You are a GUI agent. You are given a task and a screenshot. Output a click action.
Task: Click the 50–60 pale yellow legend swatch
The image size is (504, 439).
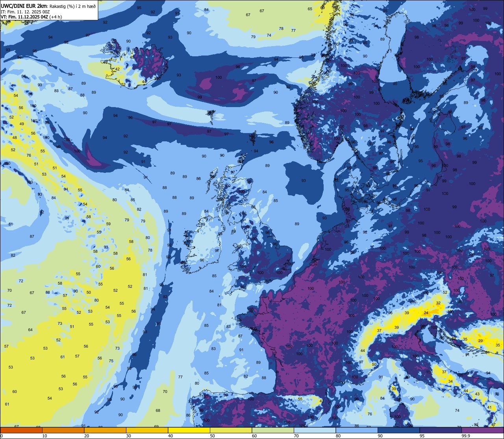[x=231, y=430]
